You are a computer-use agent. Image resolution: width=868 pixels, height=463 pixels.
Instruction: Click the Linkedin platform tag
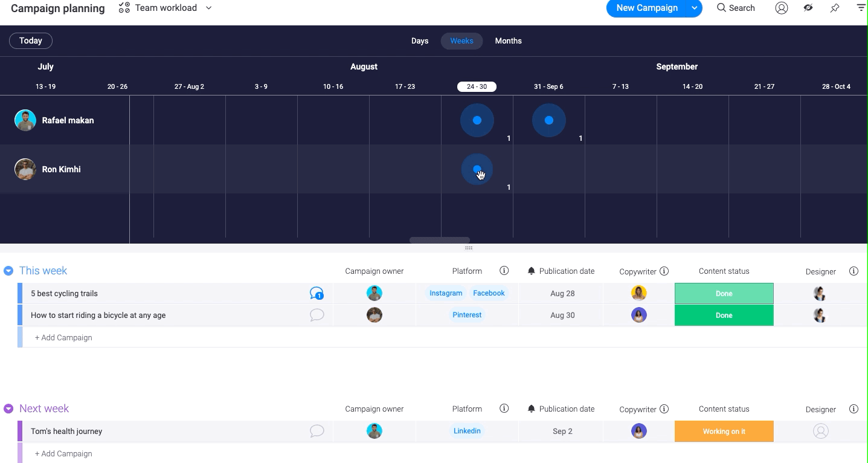(467, 431)
